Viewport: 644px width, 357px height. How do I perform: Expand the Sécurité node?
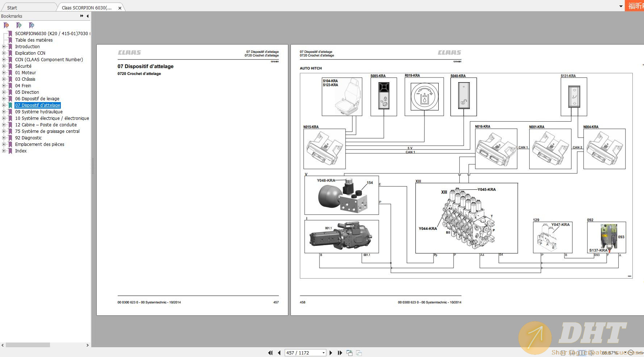(x=4, y=66)
